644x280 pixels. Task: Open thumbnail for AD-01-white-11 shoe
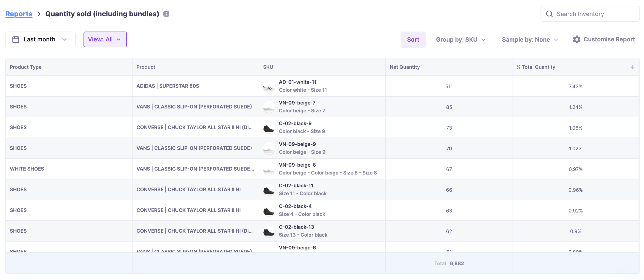[269, 86]
